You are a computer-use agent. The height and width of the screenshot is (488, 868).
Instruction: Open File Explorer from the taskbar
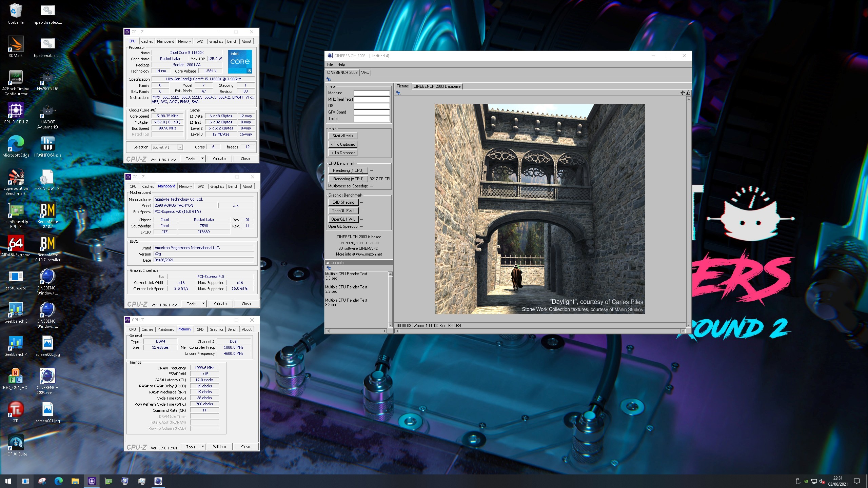[x=75, y=481]
